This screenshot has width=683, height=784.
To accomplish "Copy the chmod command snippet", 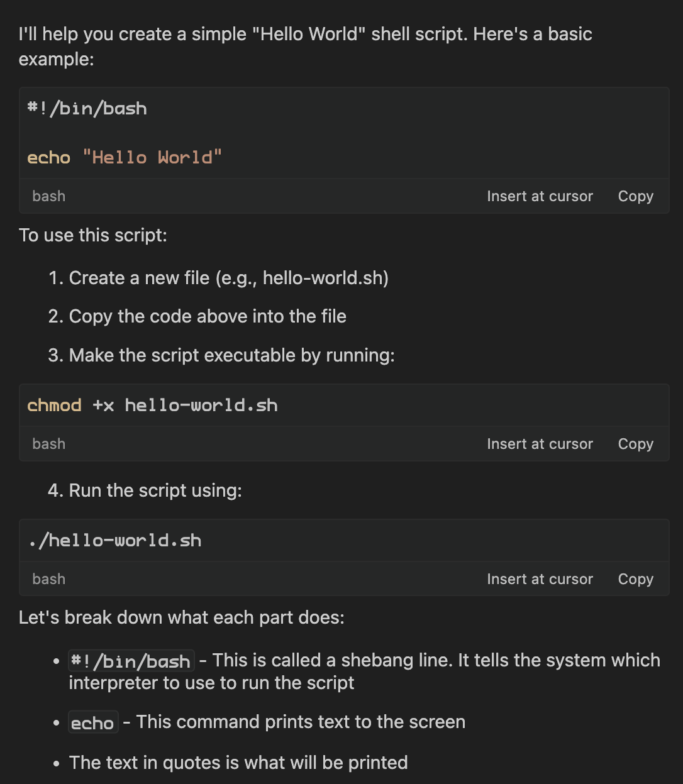I will point(635,443).
